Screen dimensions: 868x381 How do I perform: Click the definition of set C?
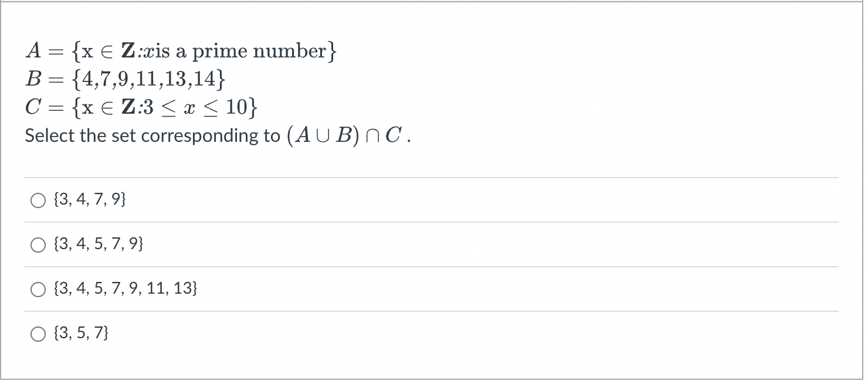click(141, 107)
